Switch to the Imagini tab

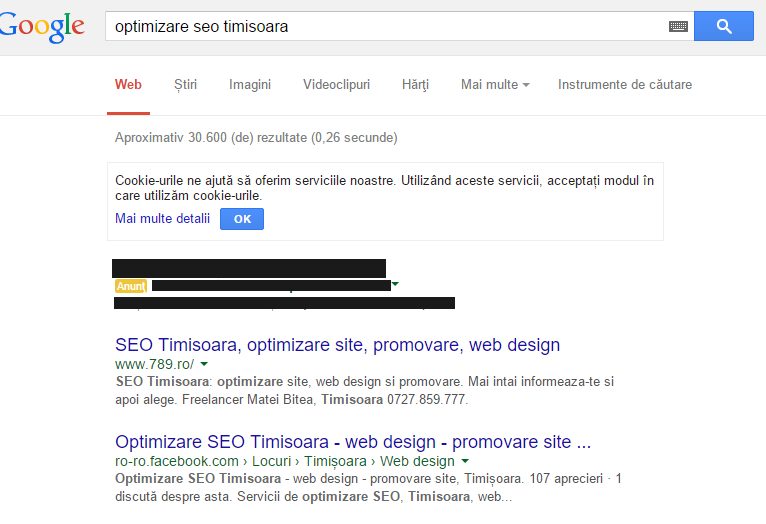(x=249, y=85)
